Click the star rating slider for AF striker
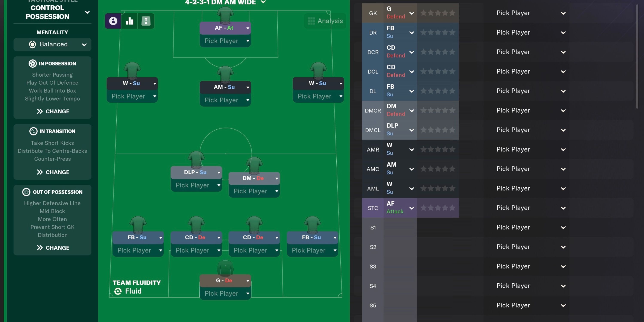 click(x=437, y=208)
